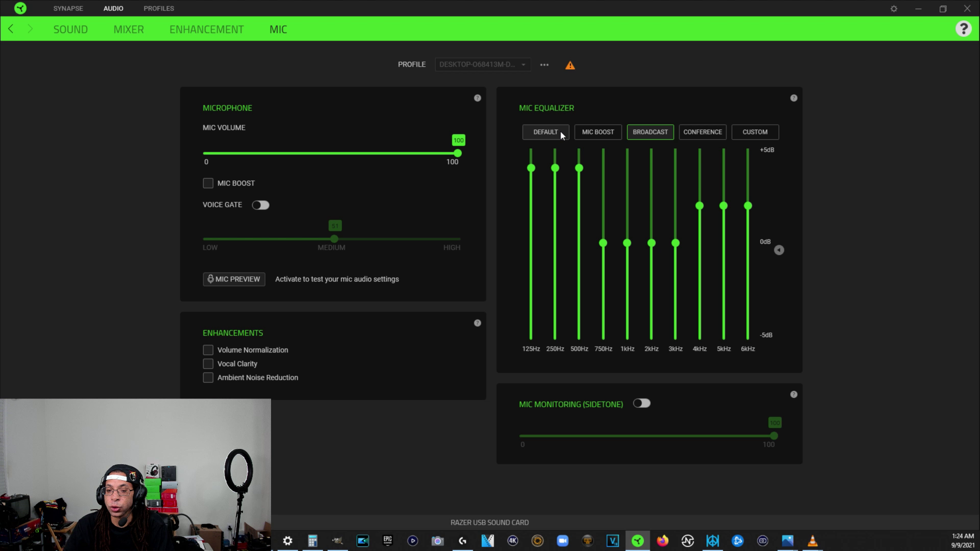Open Firefox from the taskbar
This screenshot has width=980, height=551.
[x=662, y=541]
